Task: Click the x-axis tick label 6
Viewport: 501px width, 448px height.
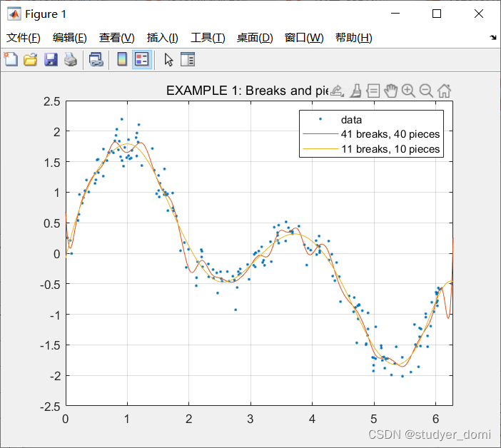Action: [435, 419]
